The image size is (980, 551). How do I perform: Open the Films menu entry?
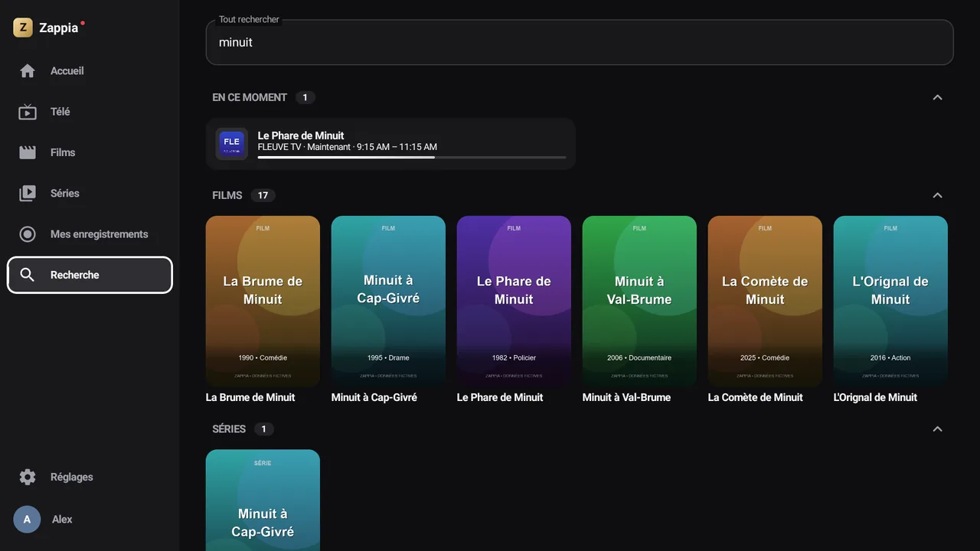point(90,152)
